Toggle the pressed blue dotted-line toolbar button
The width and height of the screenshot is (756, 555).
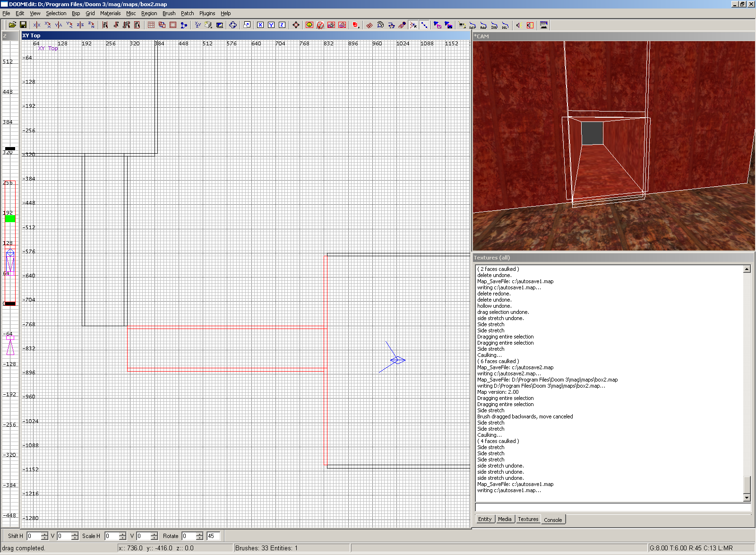424,25
